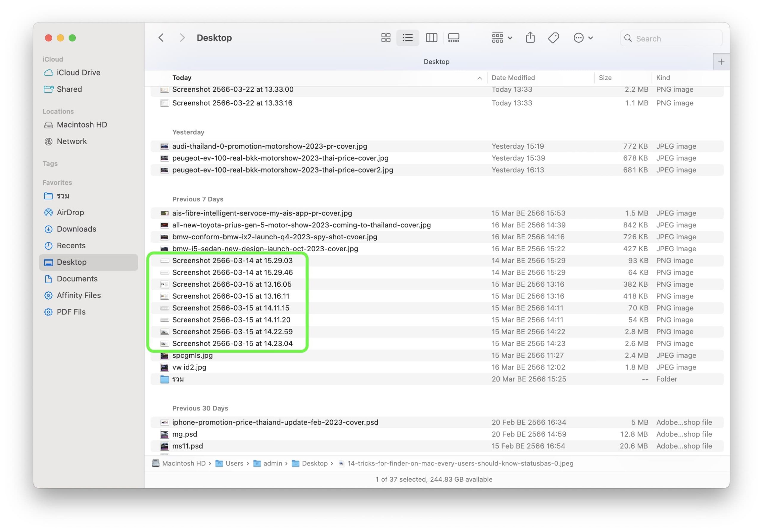Switch to icon grid view
The image size is (763, 532).
(385, 38)
